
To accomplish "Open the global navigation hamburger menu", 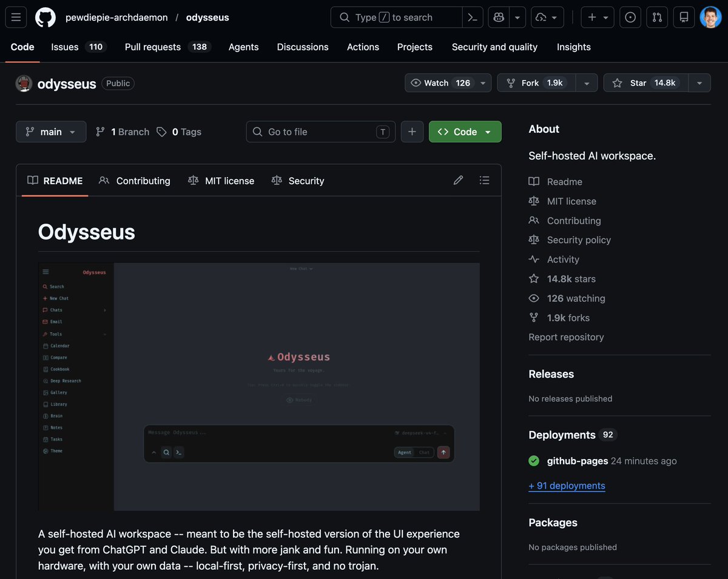I will [x=16, y=18].
